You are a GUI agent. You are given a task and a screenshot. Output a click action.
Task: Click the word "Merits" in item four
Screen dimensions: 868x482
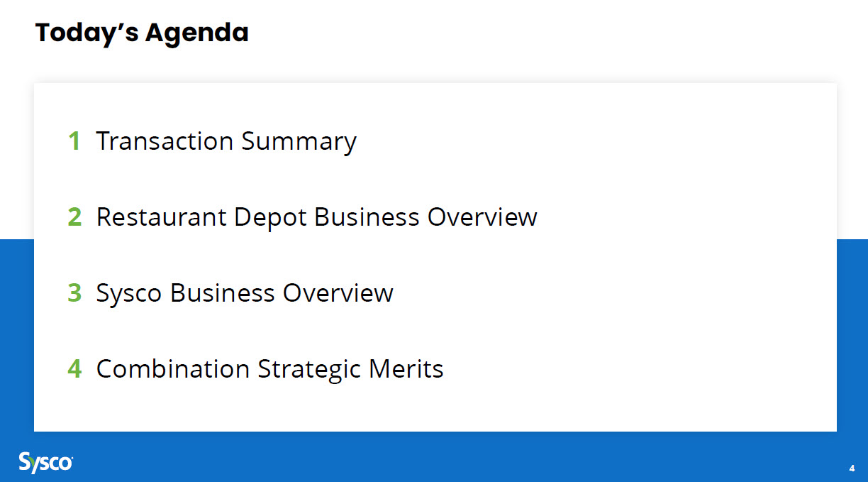tap(406, 369)
